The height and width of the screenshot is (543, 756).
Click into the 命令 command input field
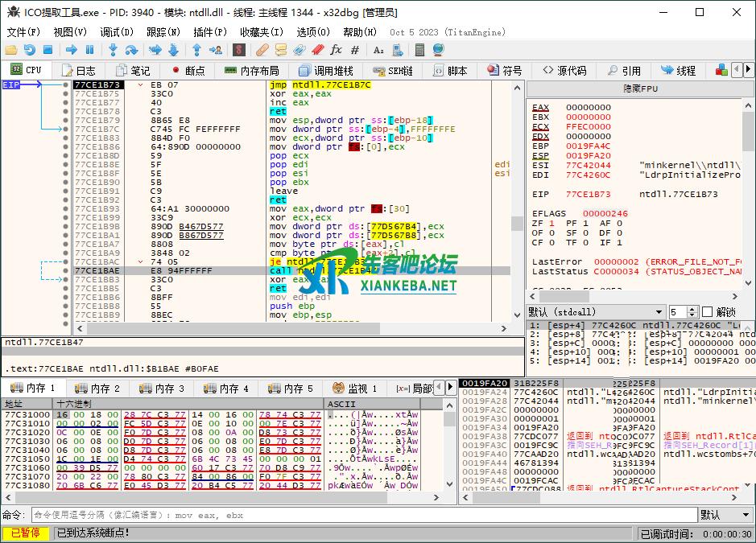362,515
